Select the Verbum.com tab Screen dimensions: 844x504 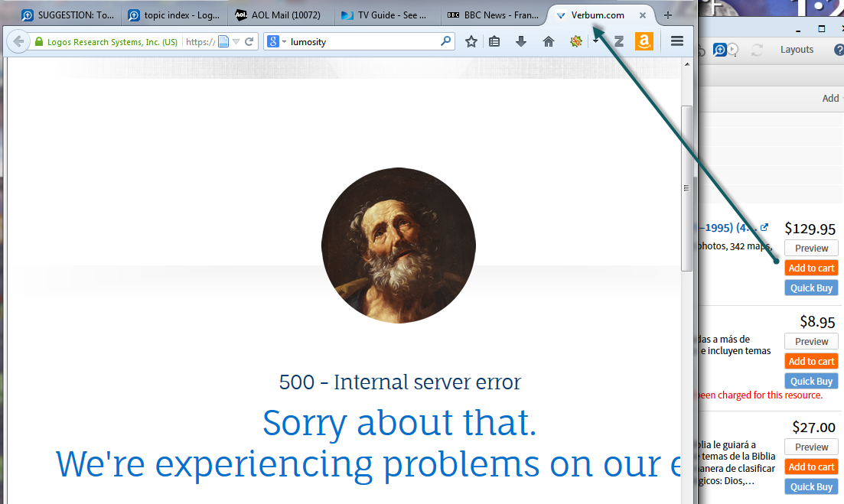coord(598,15)
